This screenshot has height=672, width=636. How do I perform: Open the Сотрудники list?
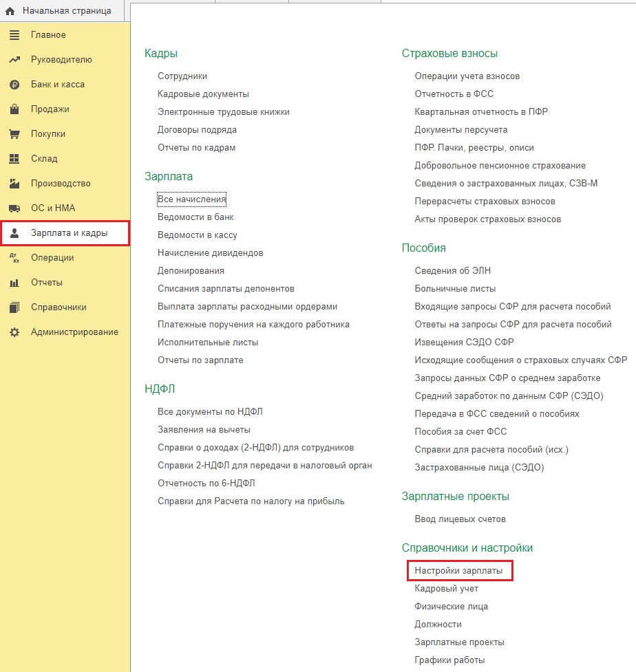click(182, 76)
